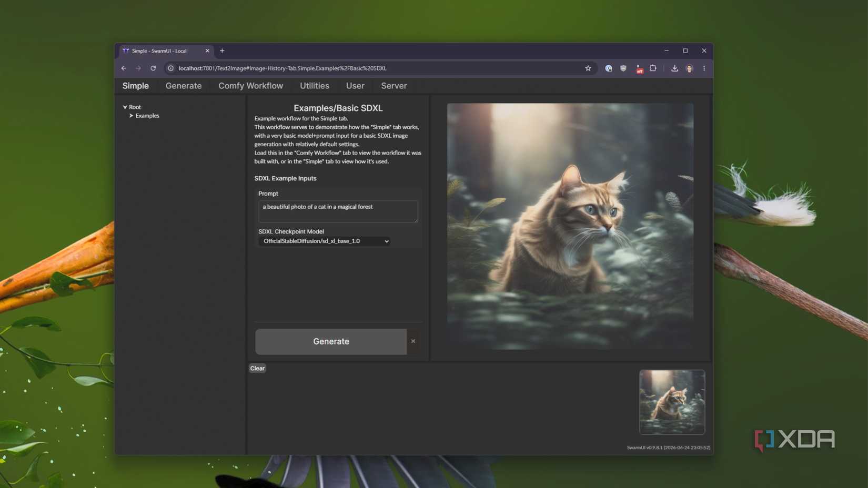Clear the image history with Clear

[x=257, y=369]
